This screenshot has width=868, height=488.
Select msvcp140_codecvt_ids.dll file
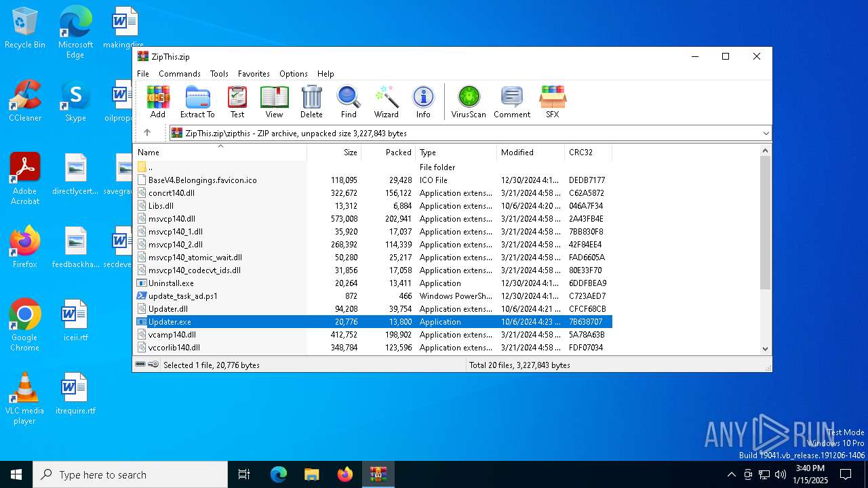tap(373, 270)
